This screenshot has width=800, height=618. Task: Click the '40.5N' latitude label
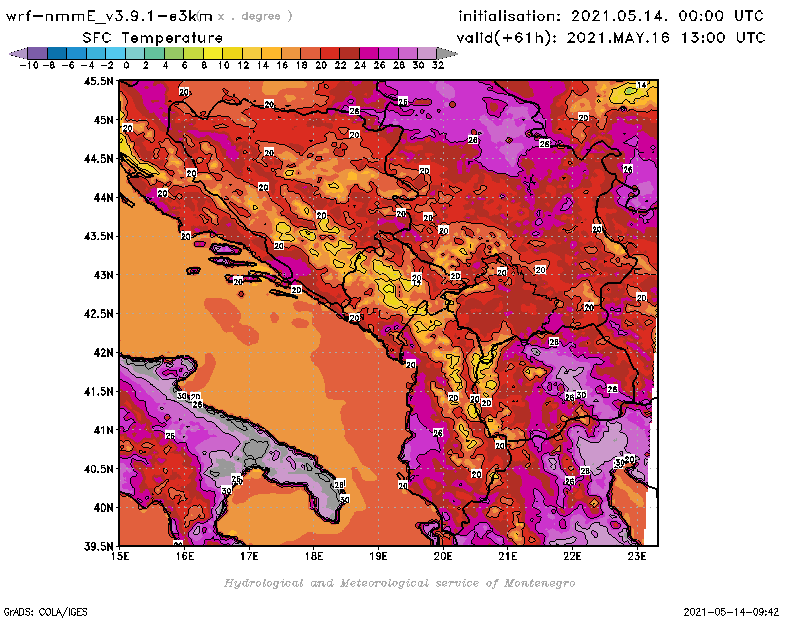pos(98,469)
